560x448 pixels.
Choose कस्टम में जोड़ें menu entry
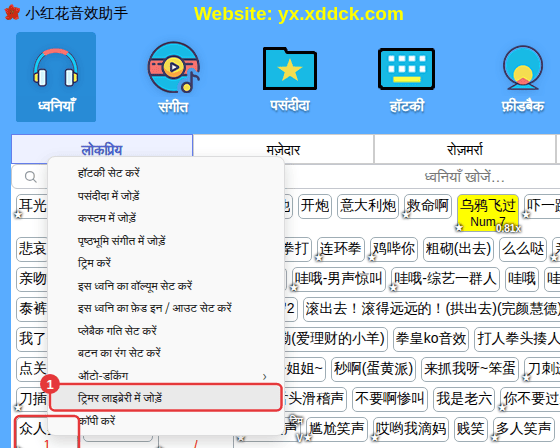point(166,218)
